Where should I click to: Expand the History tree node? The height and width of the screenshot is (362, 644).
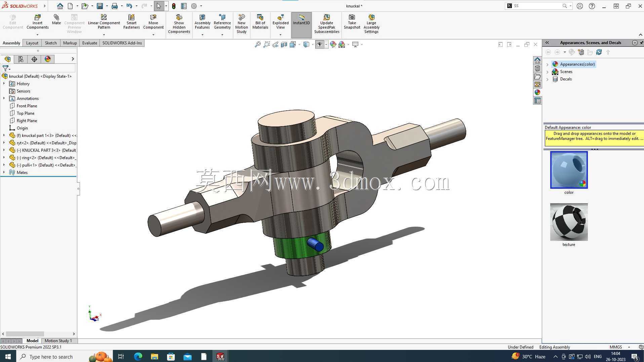pos(4,84)
